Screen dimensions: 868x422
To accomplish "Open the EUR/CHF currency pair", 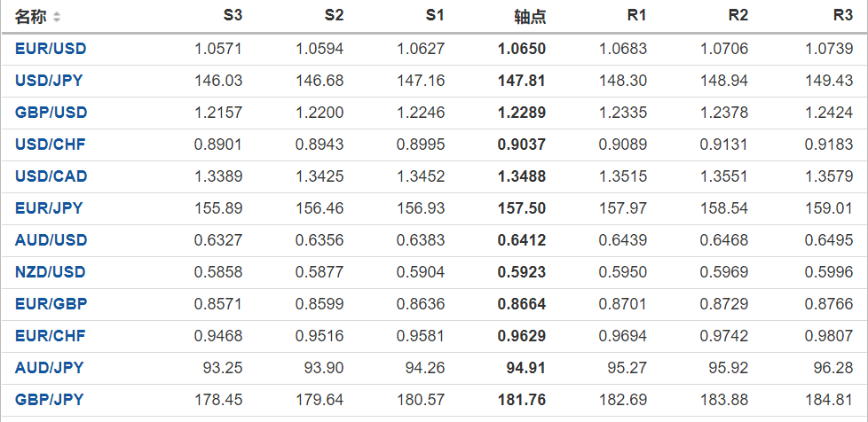I will tap(50, 336).
